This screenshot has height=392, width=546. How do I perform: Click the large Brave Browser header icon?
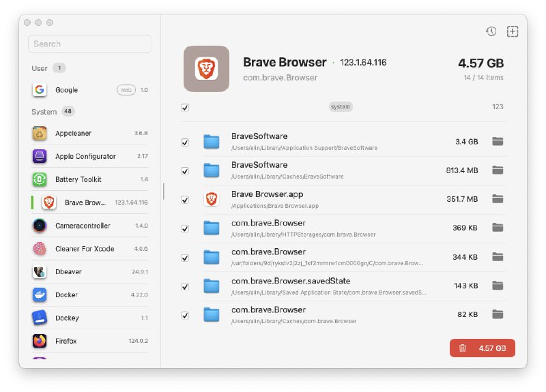206,69
